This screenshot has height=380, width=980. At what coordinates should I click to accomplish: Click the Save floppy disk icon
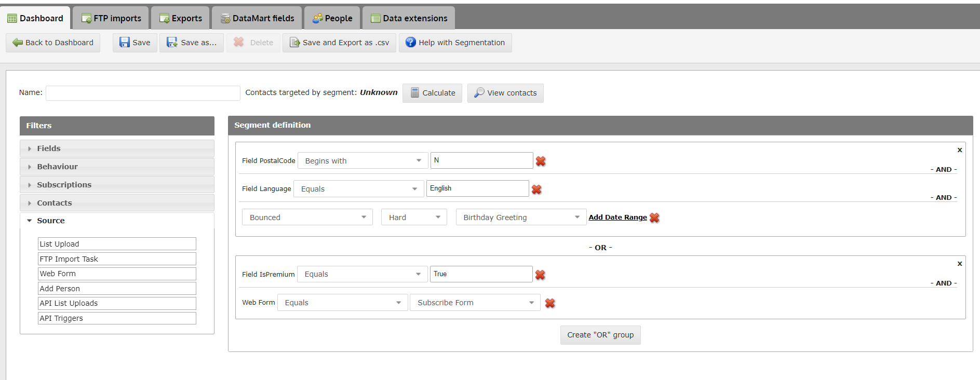125,43
